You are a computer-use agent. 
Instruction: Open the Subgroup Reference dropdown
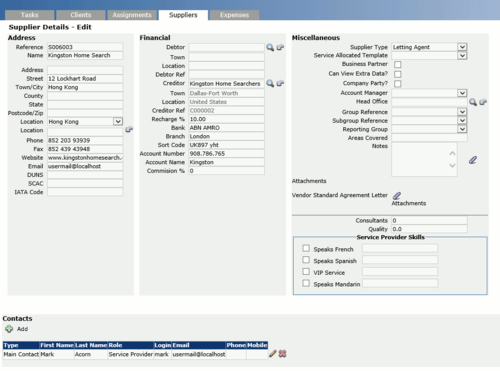point(462,120)
